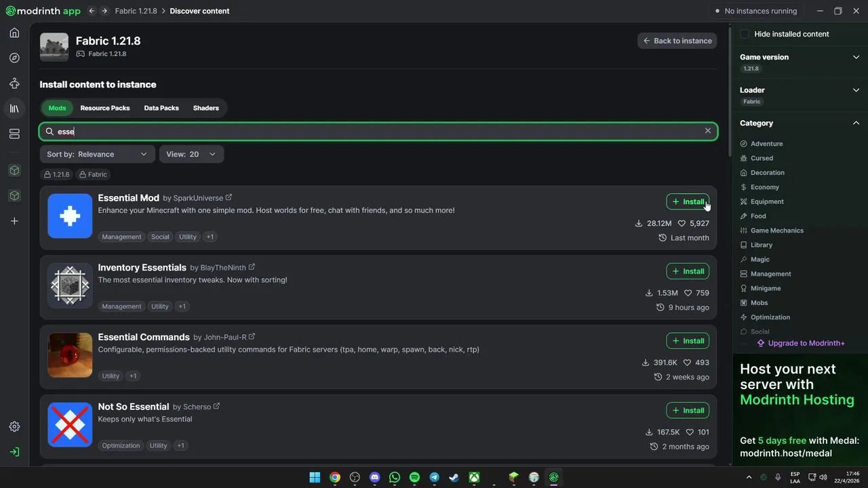Click Back to instance button
The height and width of the screenshot is (488, 868).
coord(677,41)
